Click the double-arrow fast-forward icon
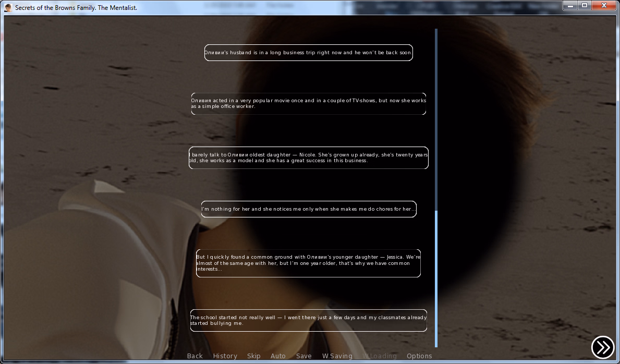Viewport: 620px width, 364px height. [603, 347]
